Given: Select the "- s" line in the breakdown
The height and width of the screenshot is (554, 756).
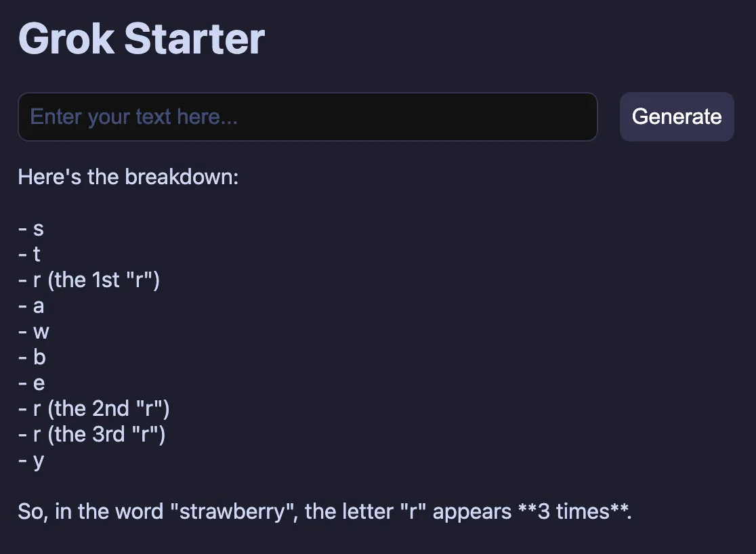Looking at the screenshot, I should click(x=30, y=229).
